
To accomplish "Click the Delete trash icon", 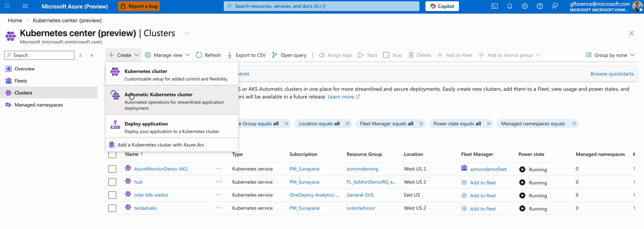I will pyautogui.click(x=411, y=55).
